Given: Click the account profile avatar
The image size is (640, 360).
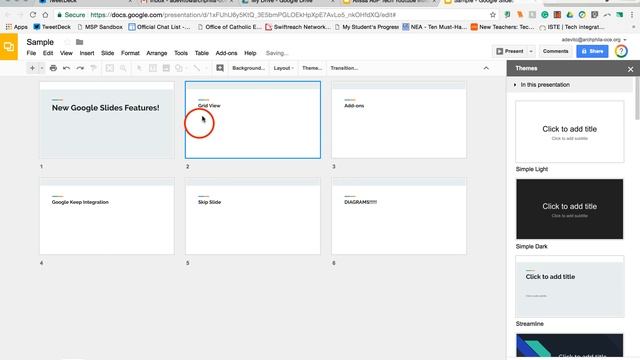Looking at the screenshot, I should 621,51.
